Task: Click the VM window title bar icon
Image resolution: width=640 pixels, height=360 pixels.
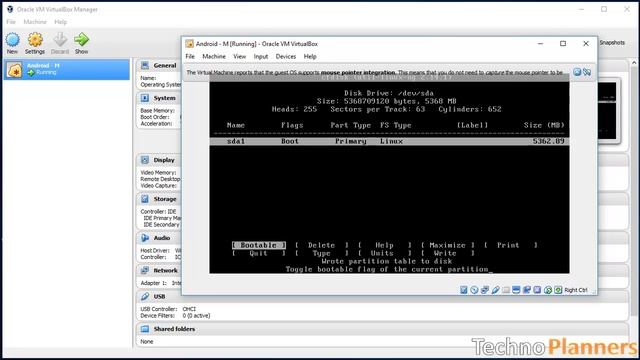Action: click(189, 44)
